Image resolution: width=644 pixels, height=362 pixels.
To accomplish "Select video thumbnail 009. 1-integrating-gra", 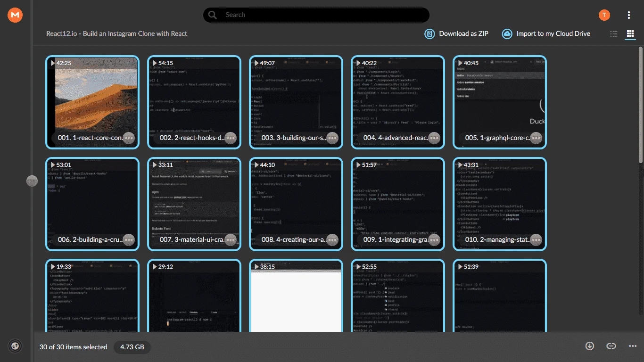I will point(398,204).
